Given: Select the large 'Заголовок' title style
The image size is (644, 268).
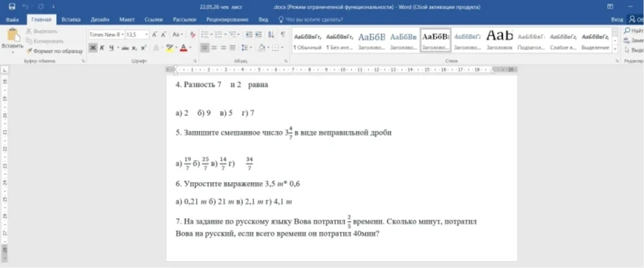Looking at the screenshot, I should pyautogui.click(x=500, y=41).
